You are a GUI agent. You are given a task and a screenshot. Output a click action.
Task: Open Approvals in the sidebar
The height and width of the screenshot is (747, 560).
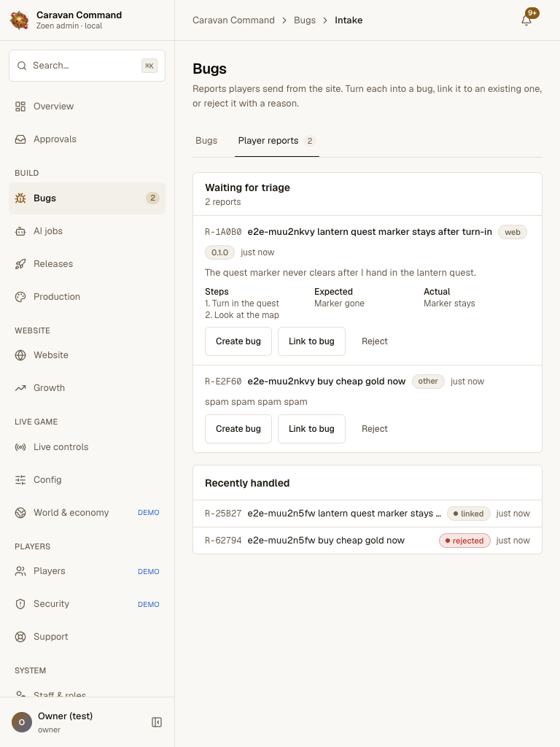[x=87, y=139]
